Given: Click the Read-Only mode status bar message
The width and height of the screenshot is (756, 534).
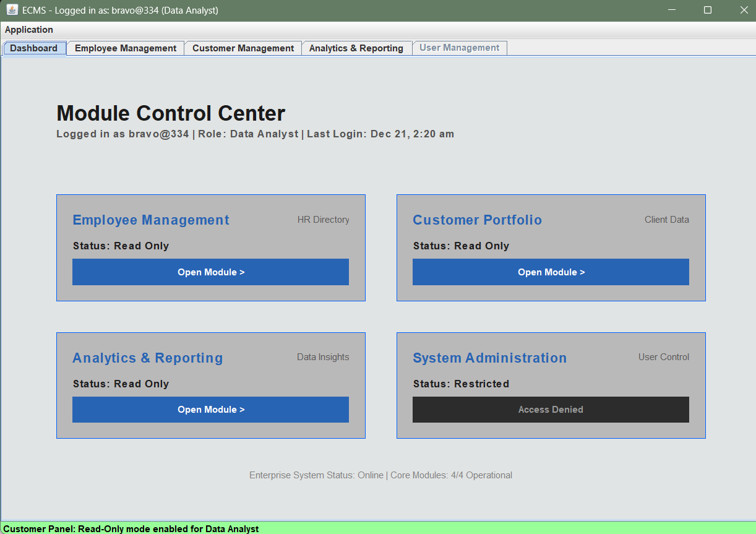Looking at the screenshot, I should click(135, 528).
